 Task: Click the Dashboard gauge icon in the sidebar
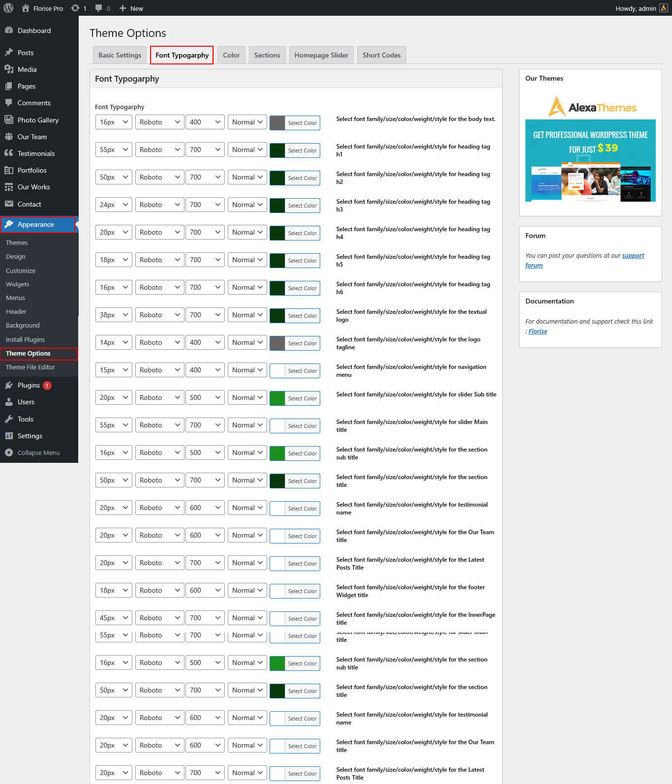click(x=9, y=30)
